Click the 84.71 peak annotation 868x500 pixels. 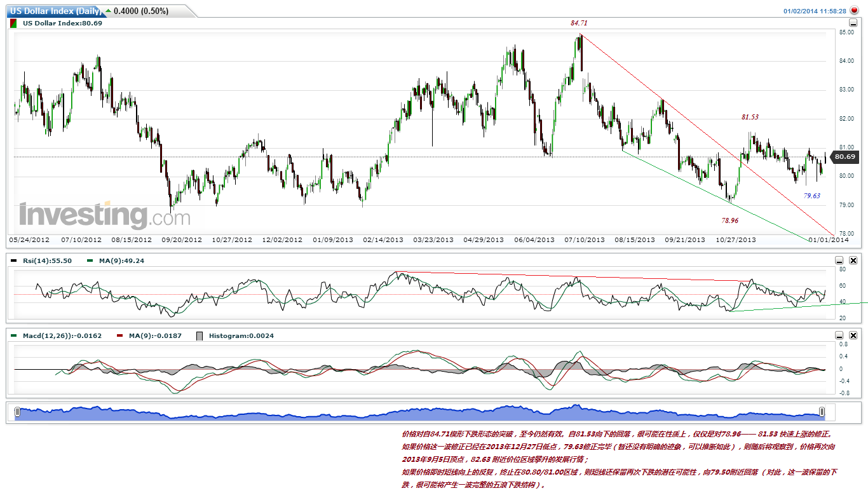tap(579, 23)
